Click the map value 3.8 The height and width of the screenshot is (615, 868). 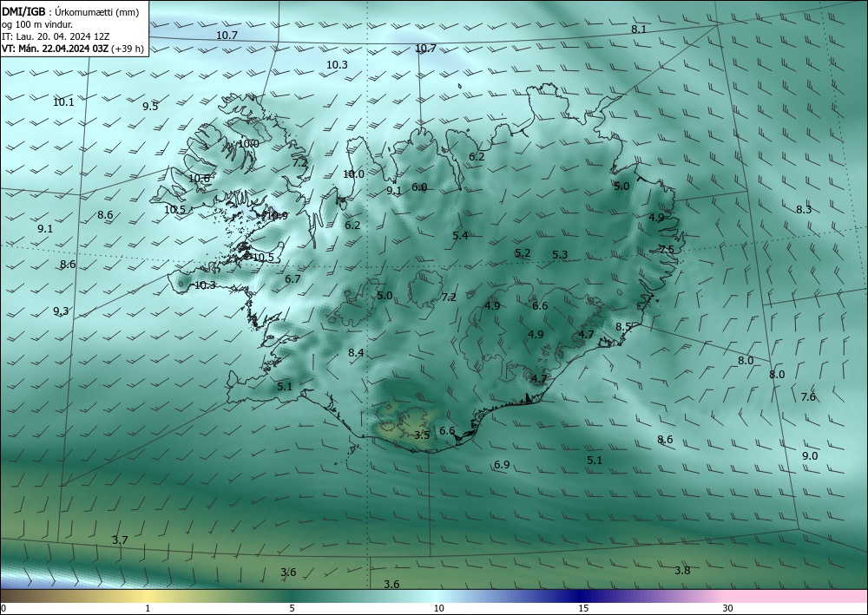pyautogui.click(x=682, y=570)
